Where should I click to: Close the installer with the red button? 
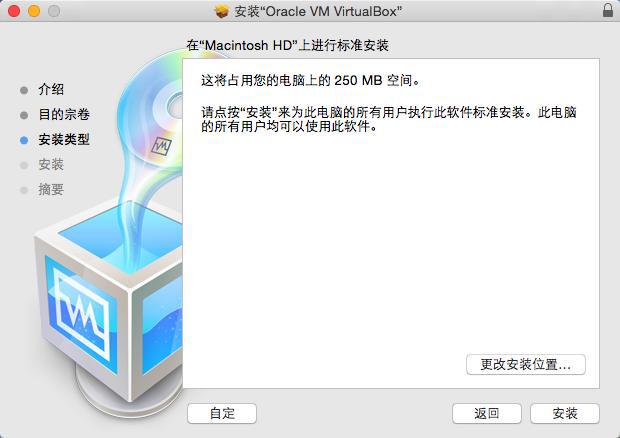point(14,11)
